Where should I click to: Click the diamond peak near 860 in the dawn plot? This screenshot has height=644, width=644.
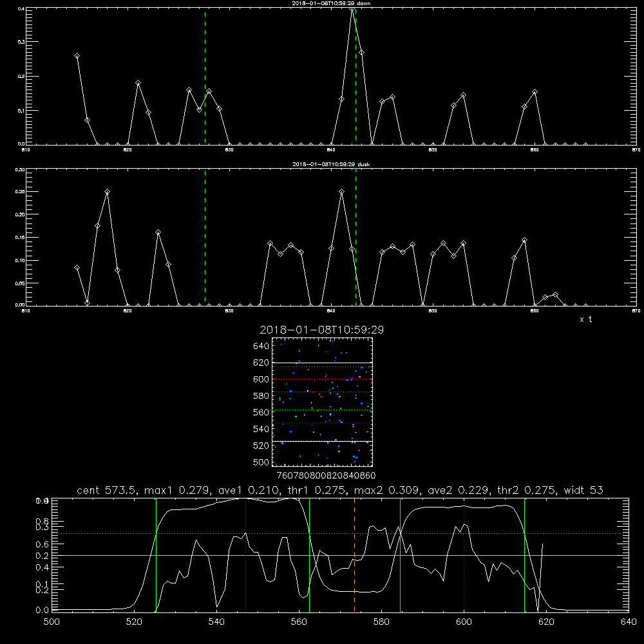click(x=535, y=92)
